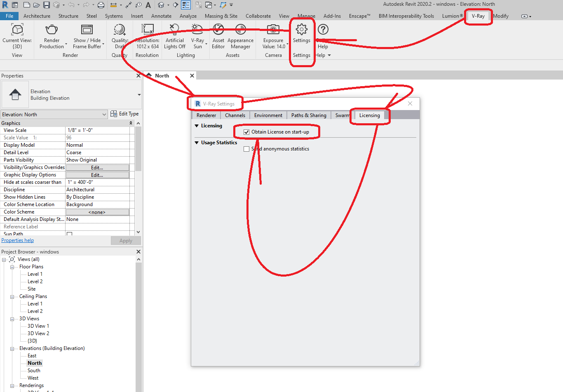The width and height of the screenshot is (563, 392).
Task: Click Edit for Visibility/Graphics Overrides
Action: [x=97, y=168]
